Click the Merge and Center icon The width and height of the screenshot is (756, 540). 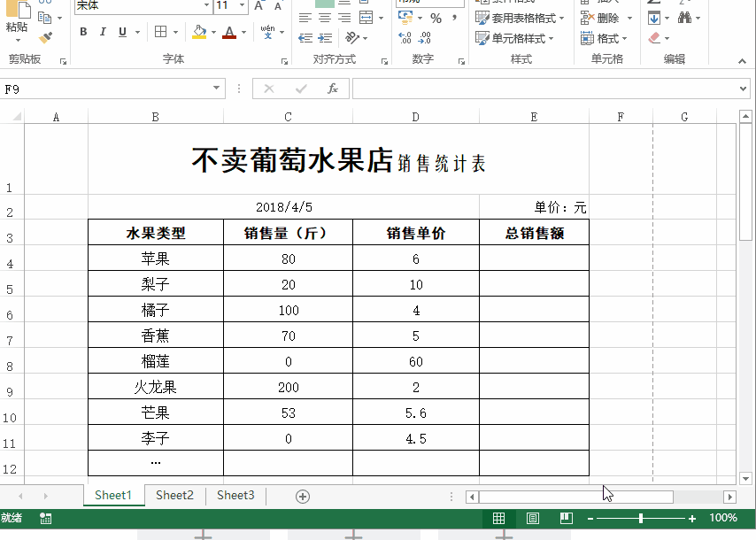(x=366, y=19)
